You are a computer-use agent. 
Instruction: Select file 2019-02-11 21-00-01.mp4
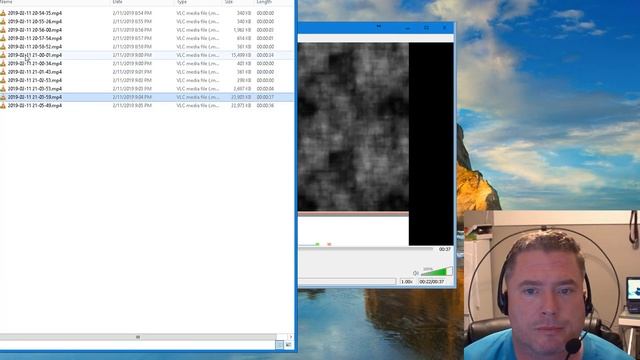coord(35,55)
